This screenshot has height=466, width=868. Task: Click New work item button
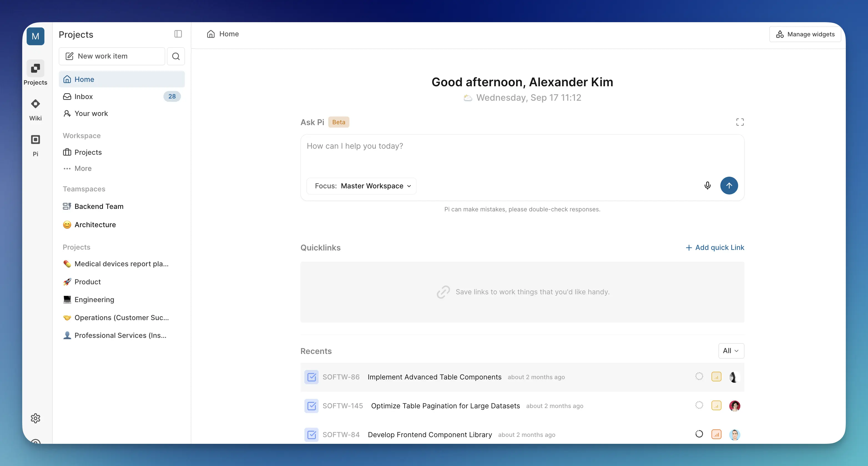[112, 56]
